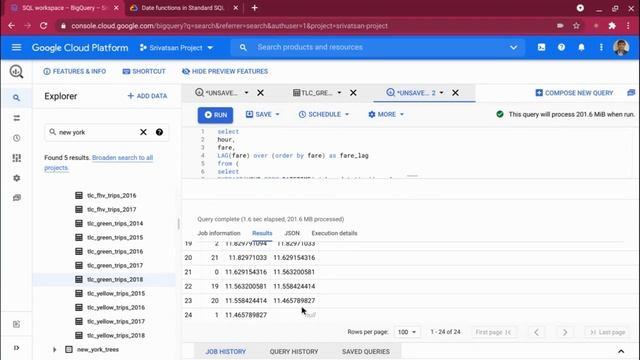The height and width of the screenshot is (360, 640).
Task: Open the BigQuery logo icon in sidebar
Action: tap(16, 71)
